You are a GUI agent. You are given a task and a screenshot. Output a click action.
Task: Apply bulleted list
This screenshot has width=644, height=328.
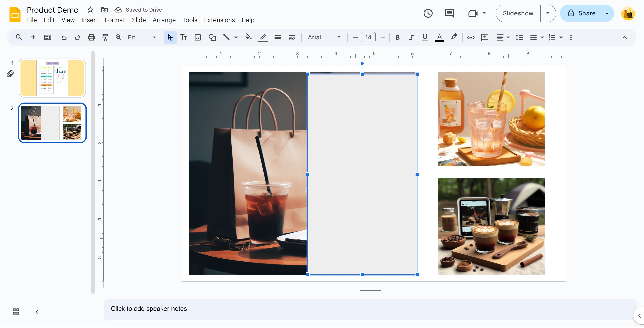pyautogui.click(x=533, y=37)
